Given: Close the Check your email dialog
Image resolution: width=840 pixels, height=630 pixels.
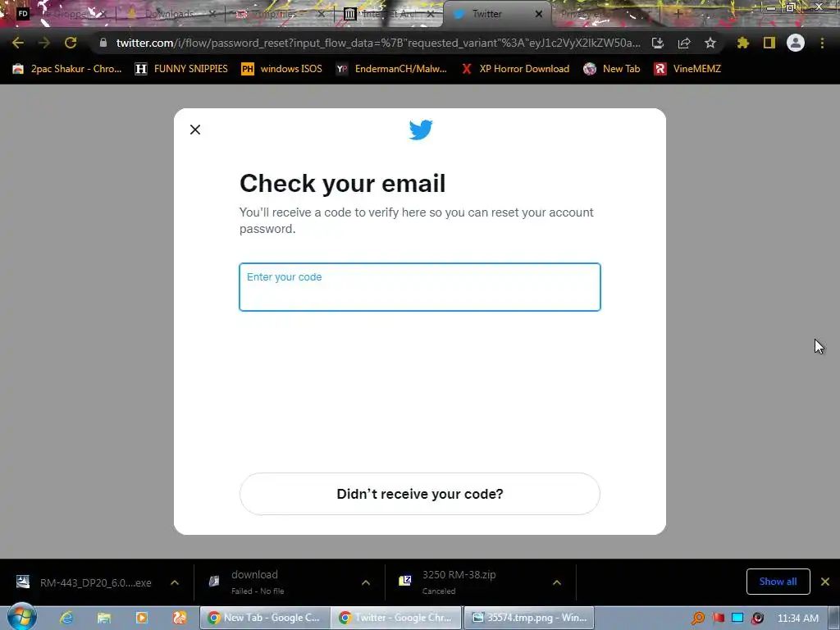Looking at the screenshot, I should tap(195, 130).
